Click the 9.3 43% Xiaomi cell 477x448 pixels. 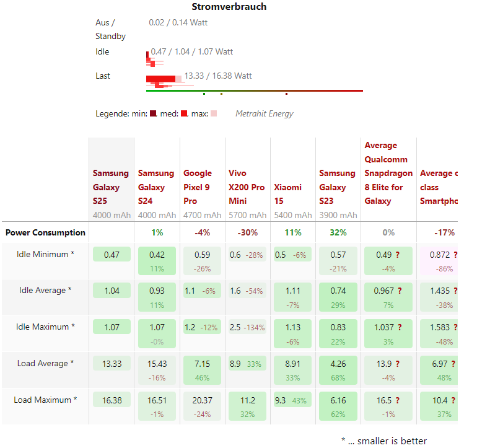(292, 400)
